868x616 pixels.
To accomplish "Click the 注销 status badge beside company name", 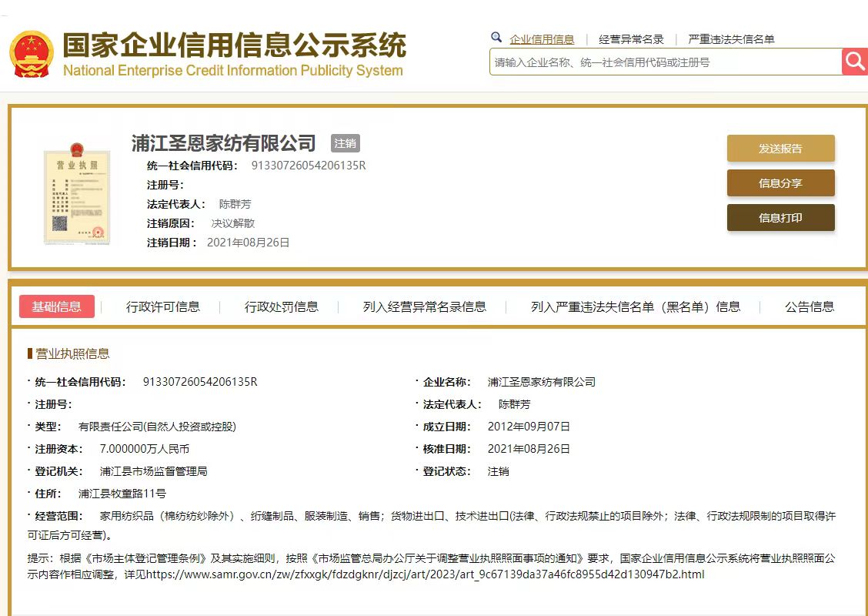I will coord(346,143).
